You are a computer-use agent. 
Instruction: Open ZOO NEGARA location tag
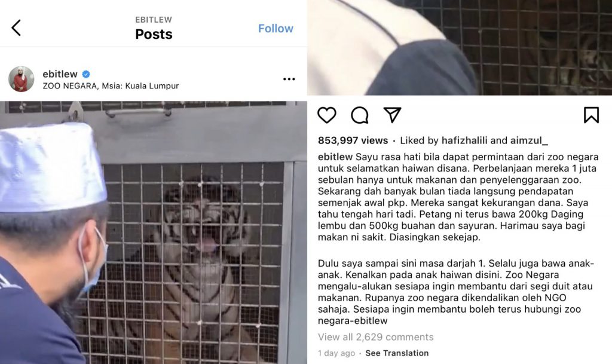111,86
